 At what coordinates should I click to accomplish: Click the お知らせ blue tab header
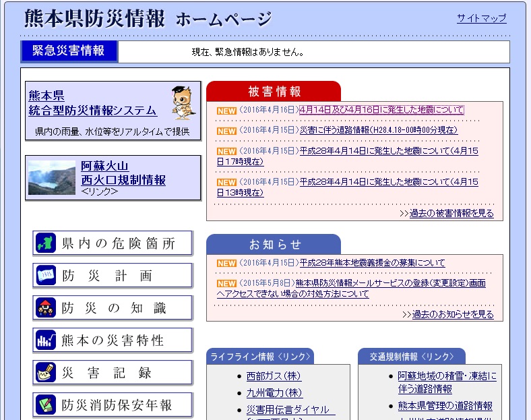point(274,245)
